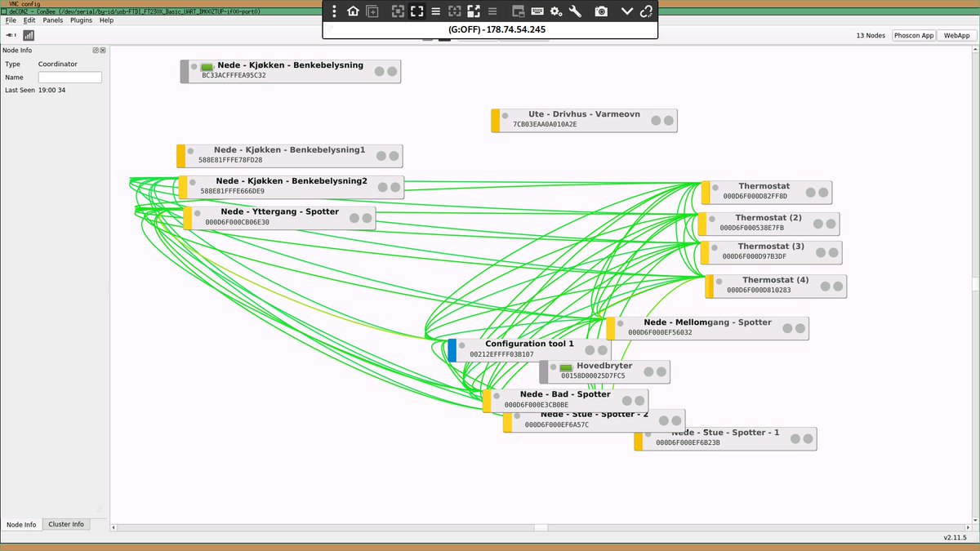
Task: Click status dot on Benkebelysning1 node
Action: click(191, 151)
